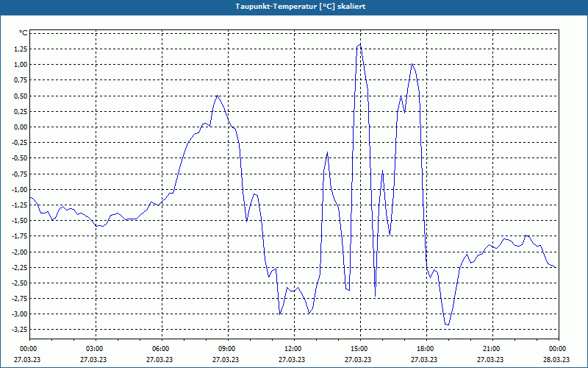Click the -2,50 y-axis label
Image resolution: width=588 pixels, height=368 pixels.
tap(20, 283)
